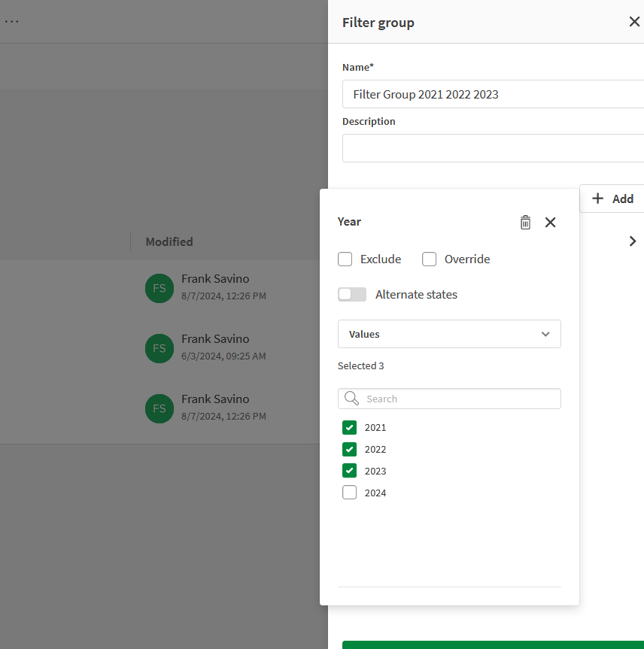
Task: Open Frank Savino's avatar modified 6/3/2024
Action: tap(159, 348)
